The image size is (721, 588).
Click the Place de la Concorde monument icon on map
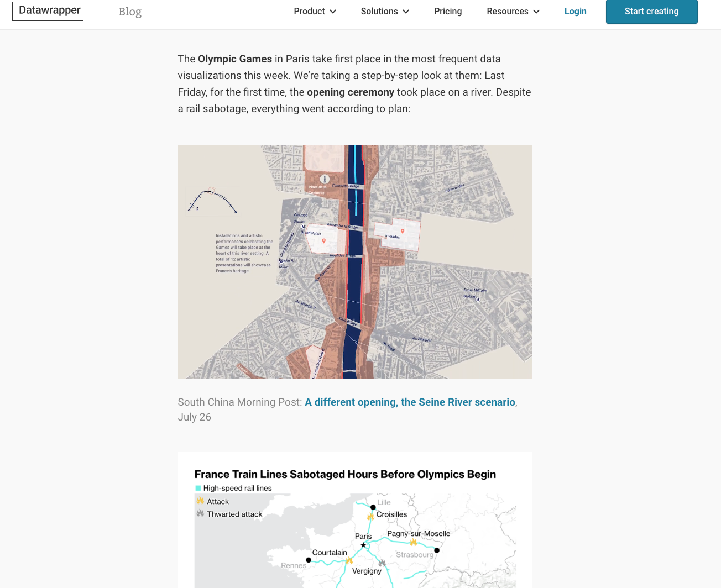pyautogui.click(x=325, y=179)
